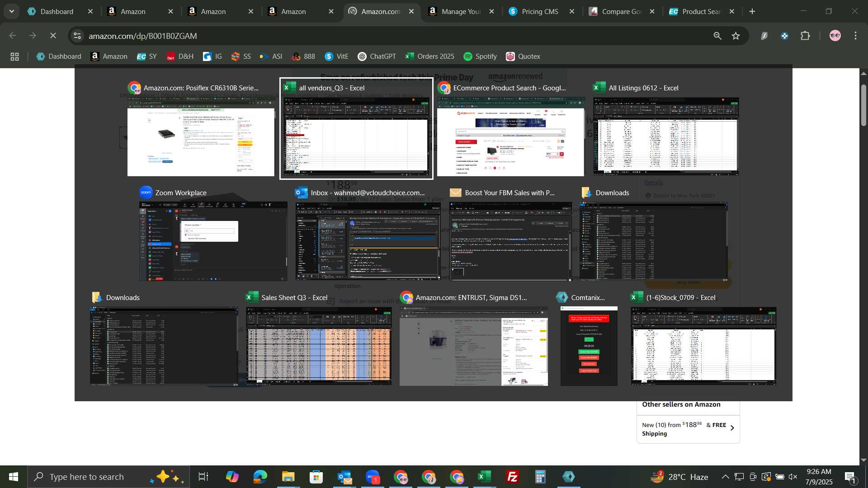Open the notification center icon
Image resolution: width=868 pixels, height=488 pixels.
850,477
